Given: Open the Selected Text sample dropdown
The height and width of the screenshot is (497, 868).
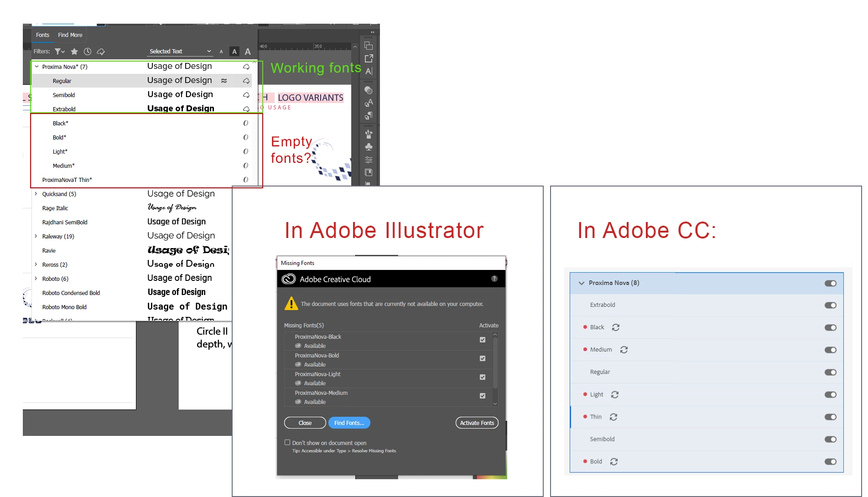Looking at the screenshot, I should [x=180, y=52].
